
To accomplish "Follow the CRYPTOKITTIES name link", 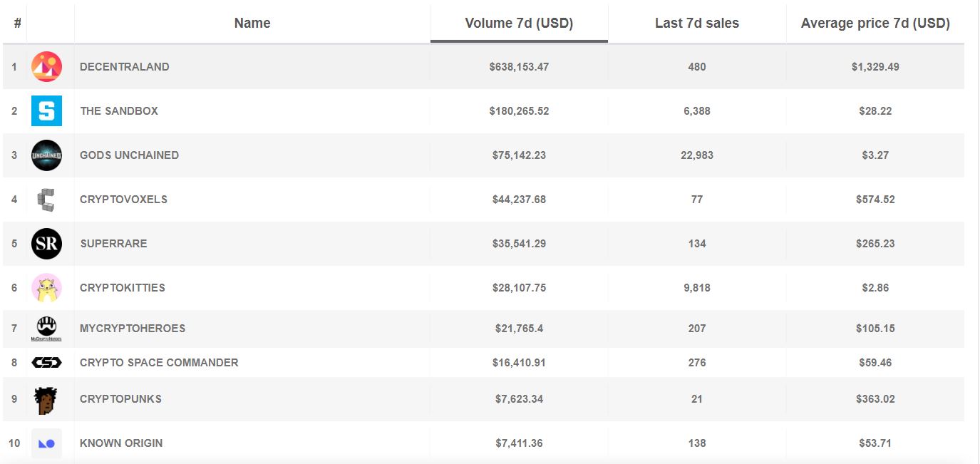I will (x=123, y=288).
